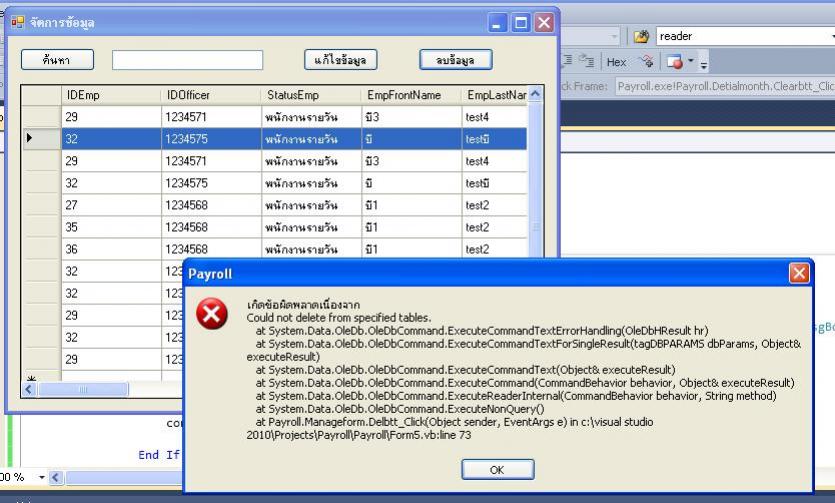Maximize the จัดการข้อมูล window

click(x=521, y=23)
